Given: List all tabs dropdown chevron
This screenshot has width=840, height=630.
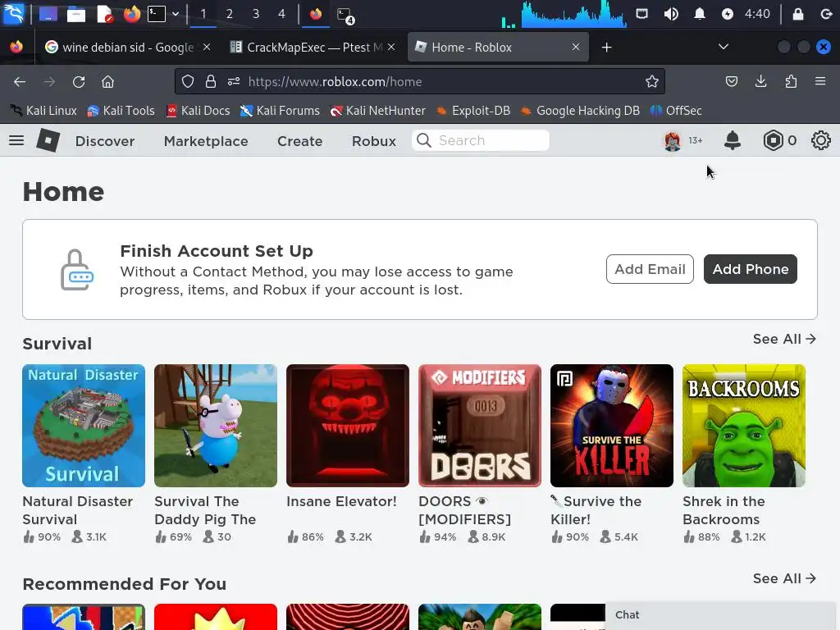Looking at the screenshot, I should tap(724, 47).
